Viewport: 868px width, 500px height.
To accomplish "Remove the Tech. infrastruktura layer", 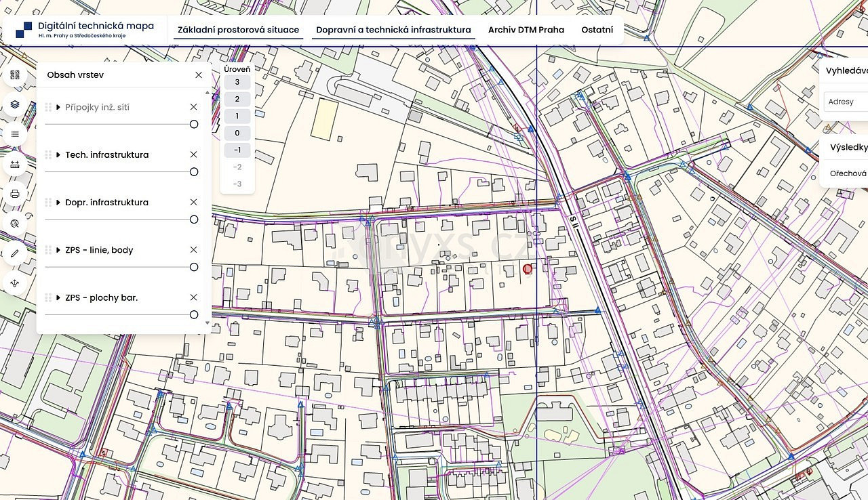I will coord(194,154).
